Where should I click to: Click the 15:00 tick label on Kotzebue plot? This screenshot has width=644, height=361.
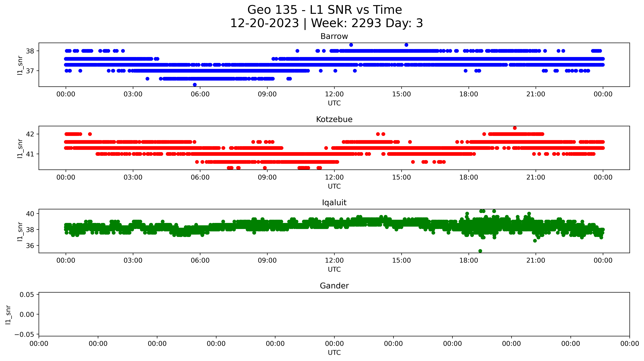pyautogui.click(x=401, y=177)
